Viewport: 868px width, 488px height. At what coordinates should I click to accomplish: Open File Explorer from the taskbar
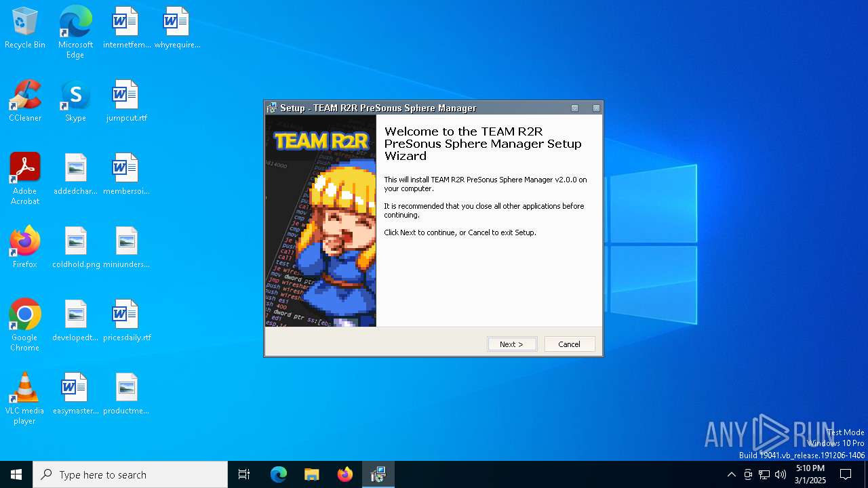[x=312, y=474]
